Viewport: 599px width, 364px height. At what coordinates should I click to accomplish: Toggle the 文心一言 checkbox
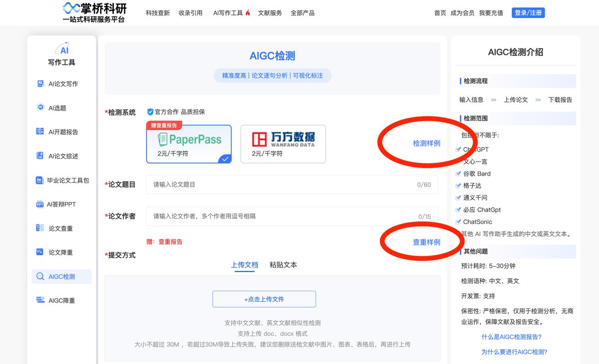pyautogui.click(x=459, y=162)
